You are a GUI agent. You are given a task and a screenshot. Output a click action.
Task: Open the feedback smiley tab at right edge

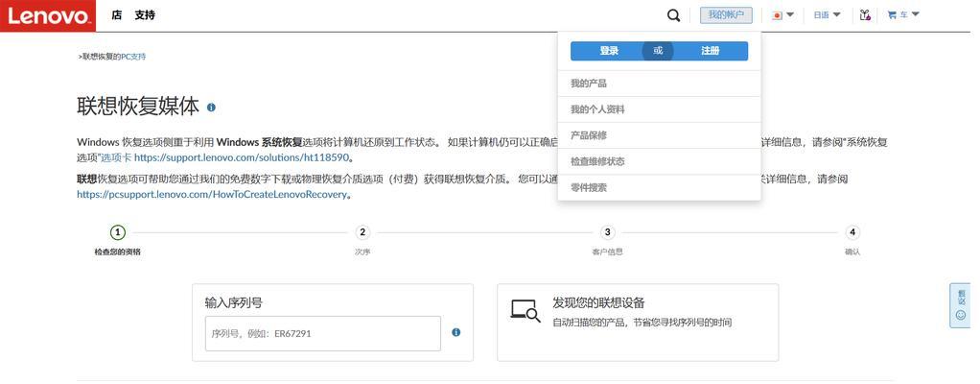pos(960,304)
